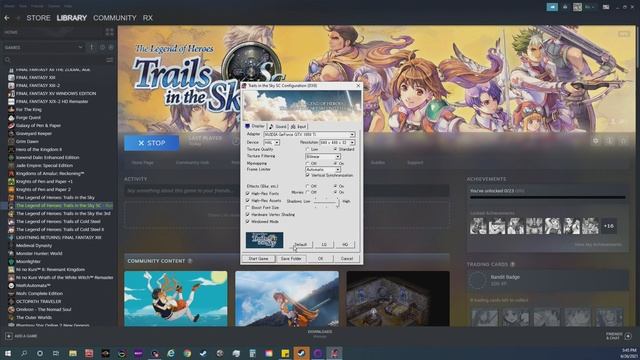Select Grim Dawn in library
This screenshot has height=360, width=640.
tap(27, 142)
